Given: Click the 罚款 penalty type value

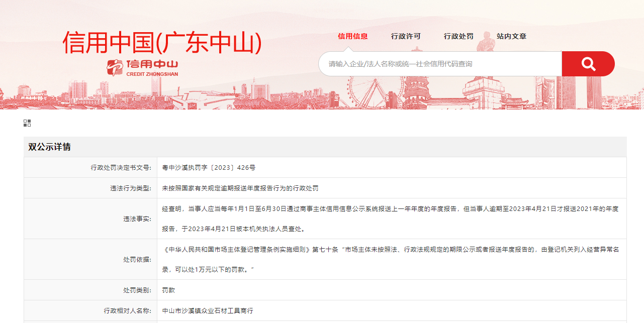Looking at the screenshot, I should (x=168, y=290).
